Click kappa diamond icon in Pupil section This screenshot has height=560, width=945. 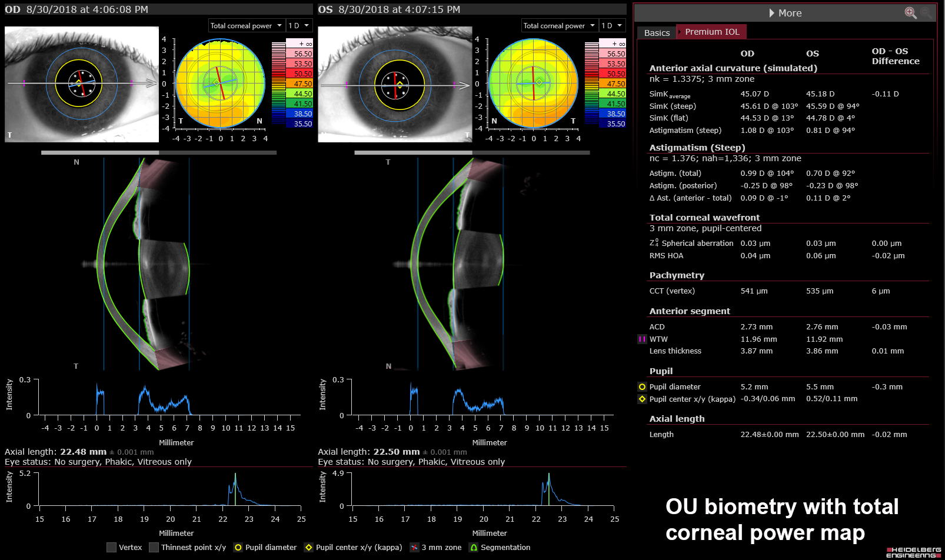coord(642,399)
